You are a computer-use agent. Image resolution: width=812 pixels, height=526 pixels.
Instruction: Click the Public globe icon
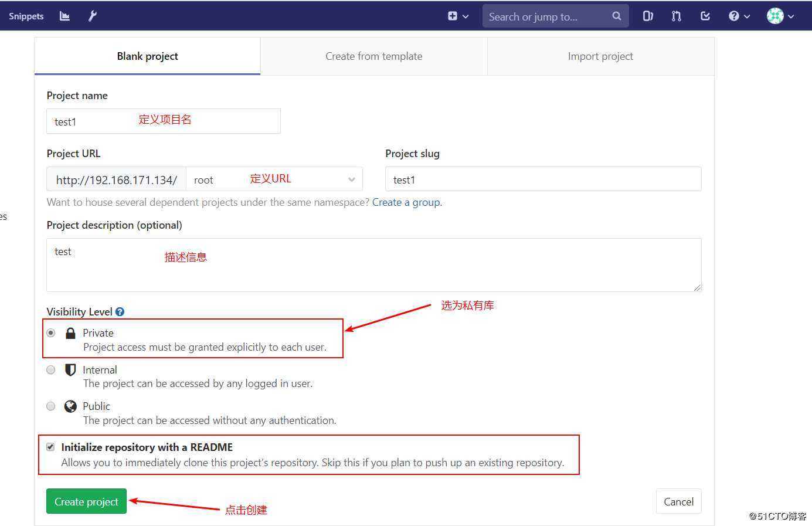[x=70, y=406]
